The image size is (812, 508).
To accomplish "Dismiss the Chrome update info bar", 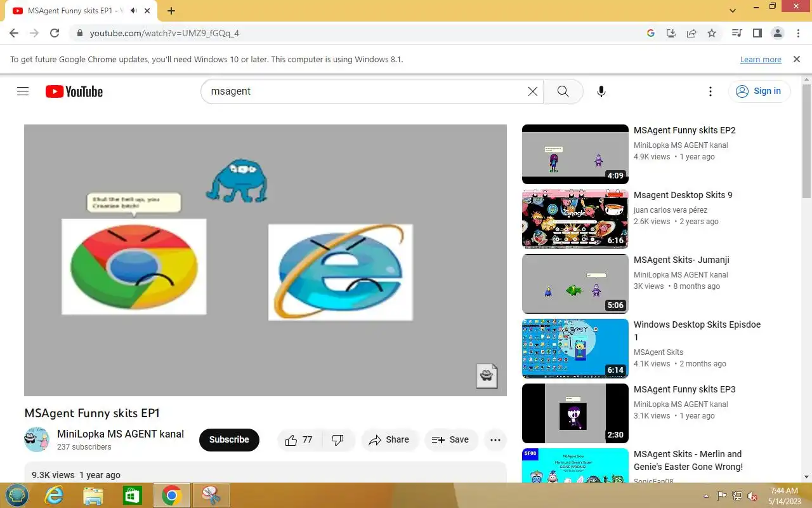I will pos(797,59).
